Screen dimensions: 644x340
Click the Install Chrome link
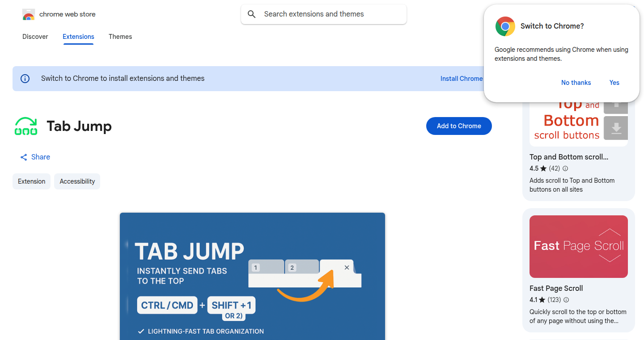(x=462, y=79)
